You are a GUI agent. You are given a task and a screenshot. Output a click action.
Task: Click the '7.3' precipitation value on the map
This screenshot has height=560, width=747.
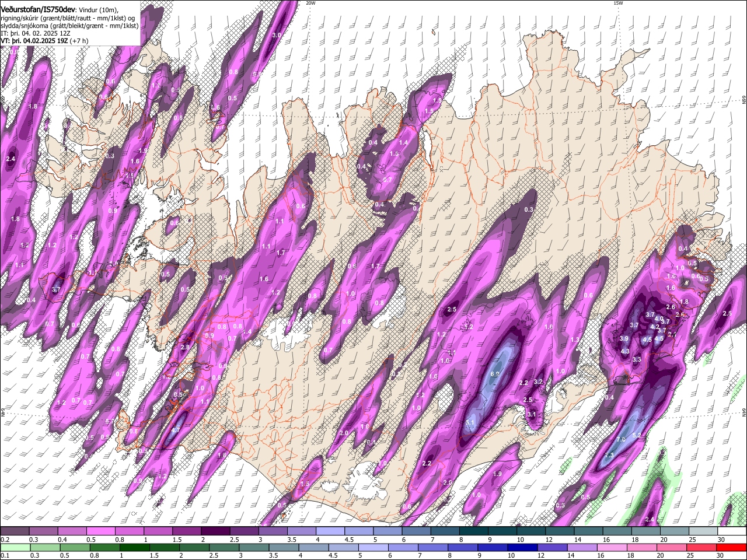[x=609, y=455]
